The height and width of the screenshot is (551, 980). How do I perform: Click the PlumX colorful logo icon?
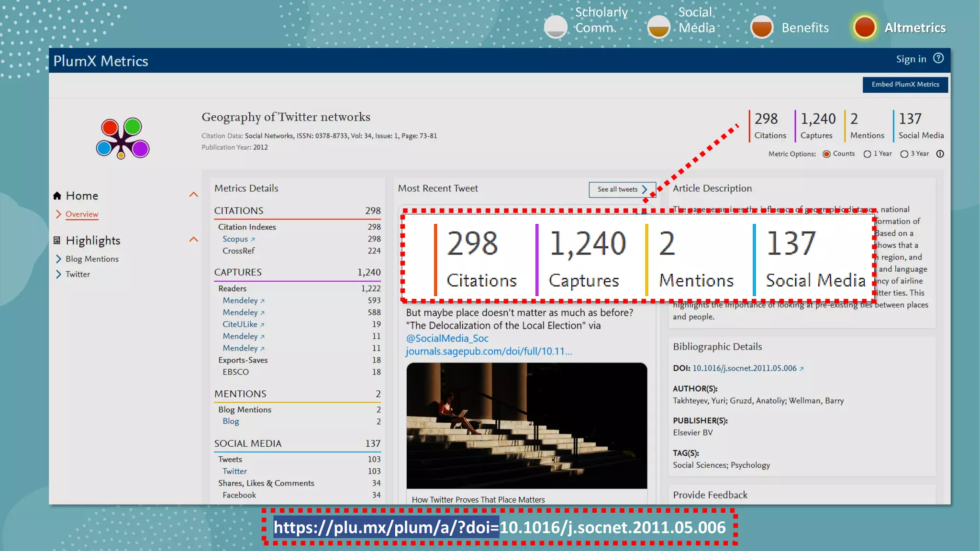(x=123, y=138)
